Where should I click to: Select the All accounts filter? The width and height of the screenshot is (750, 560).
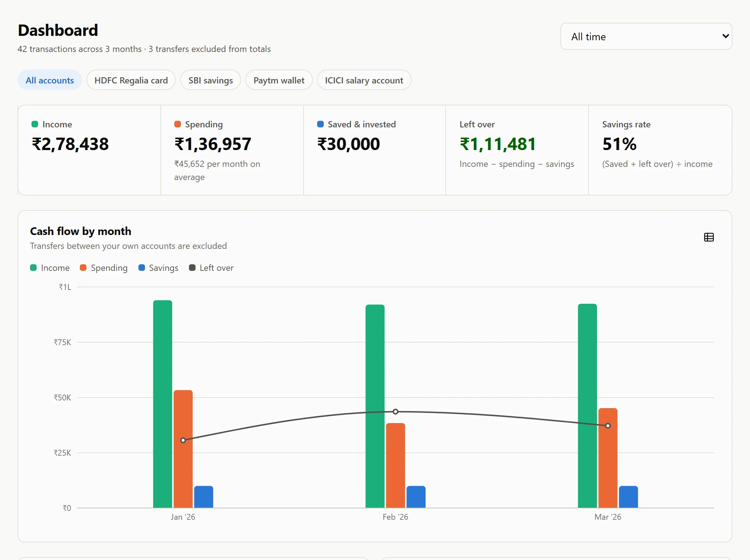tap(50, 80)
